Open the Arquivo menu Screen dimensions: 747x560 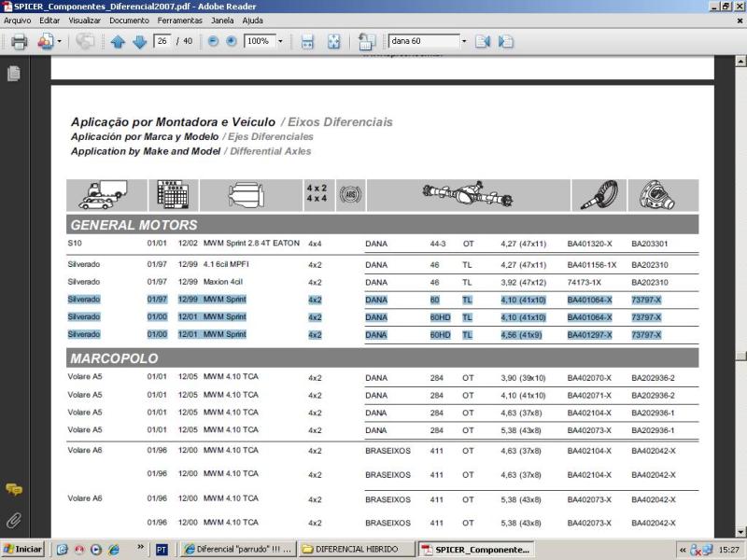(x=17, y=21)
